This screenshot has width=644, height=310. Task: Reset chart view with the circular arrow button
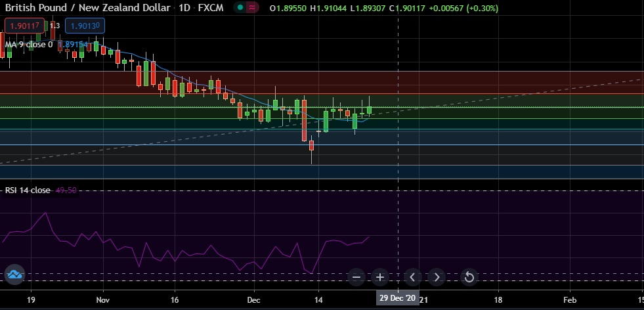(x=469, y=278)
